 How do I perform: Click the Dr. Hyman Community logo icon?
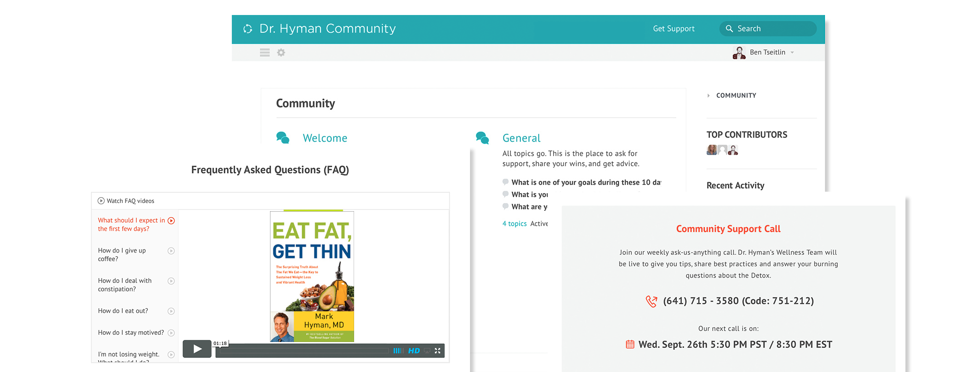(248, 29)
